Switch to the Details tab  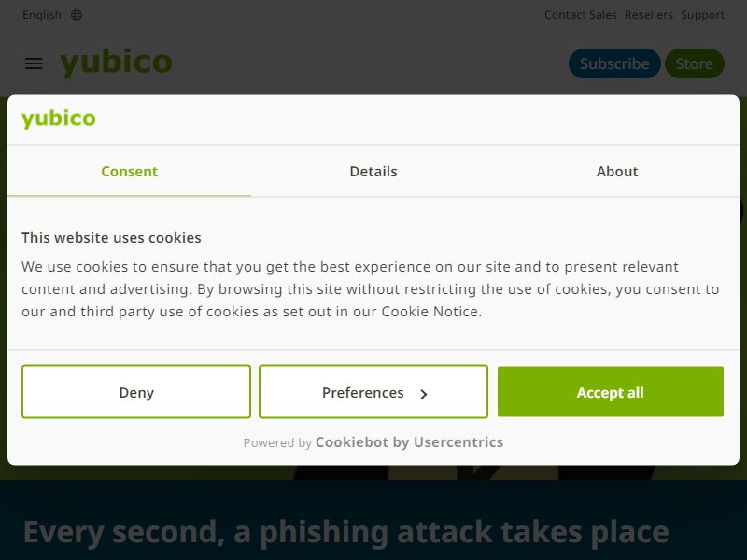[373, 172]
